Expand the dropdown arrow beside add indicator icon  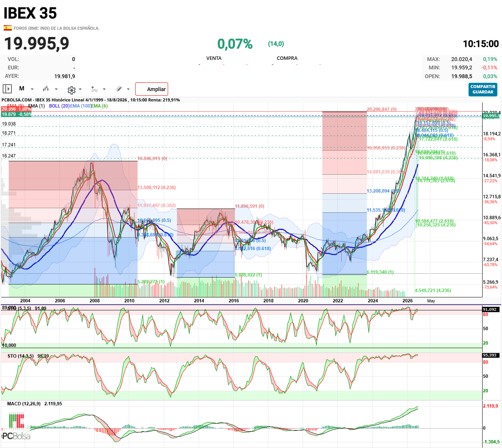coord(104,89)
